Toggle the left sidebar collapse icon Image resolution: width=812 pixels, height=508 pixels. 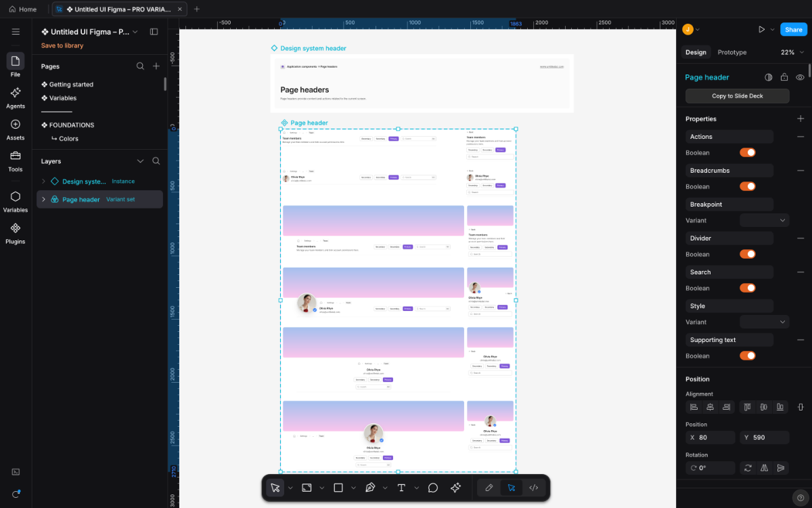click(154, 32)
